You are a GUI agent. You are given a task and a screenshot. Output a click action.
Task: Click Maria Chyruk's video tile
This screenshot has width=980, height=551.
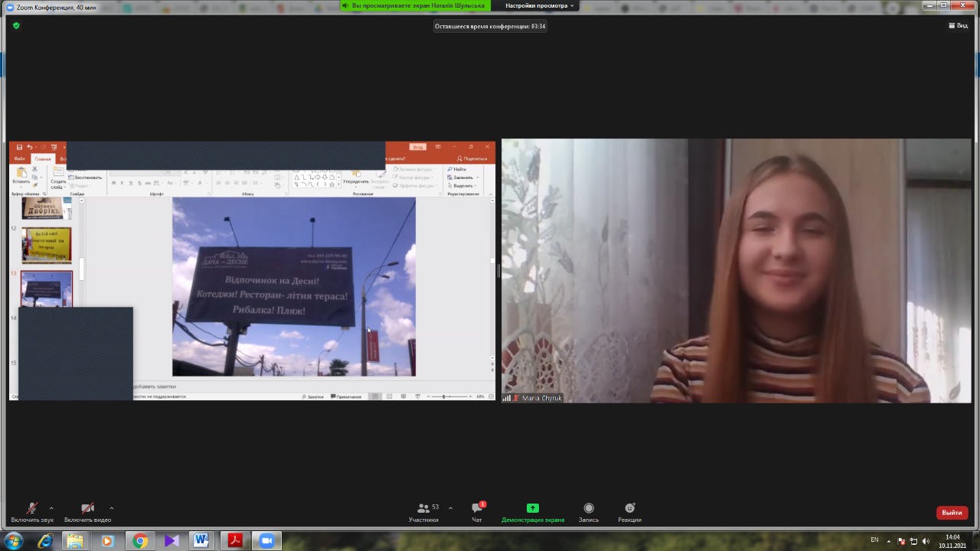click(x=736, y=270)
